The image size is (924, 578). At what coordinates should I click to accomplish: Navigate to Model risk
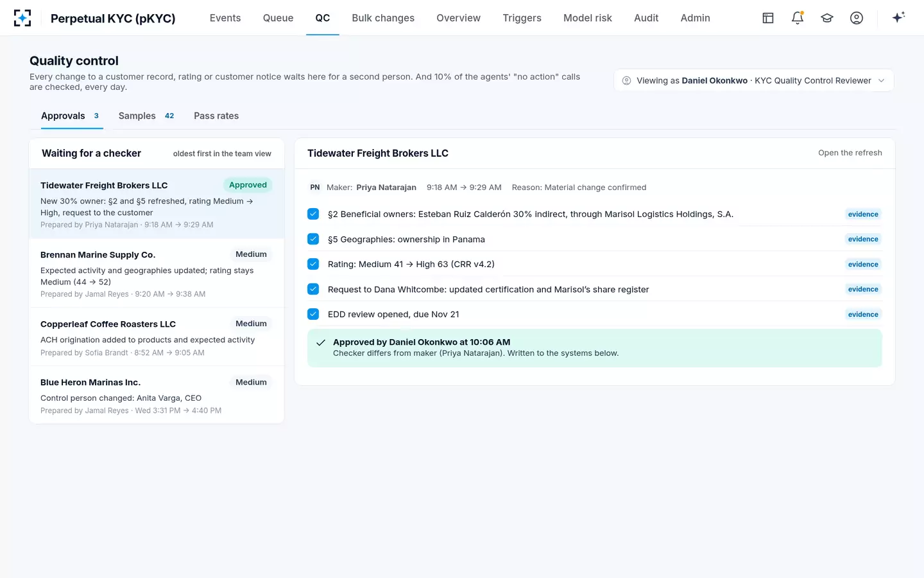click(x=588, y=18)
